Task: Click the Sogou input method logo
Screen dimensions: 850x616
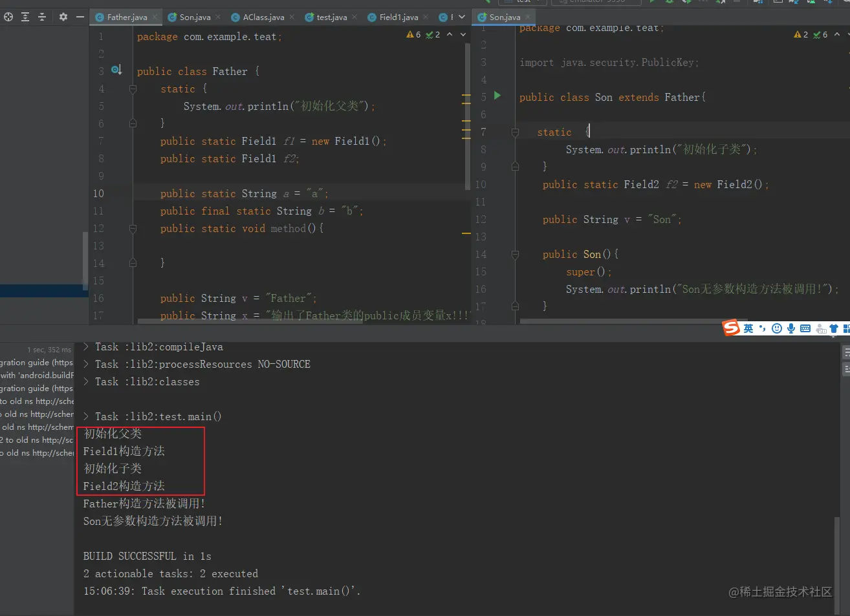Action: pos(731,328)
